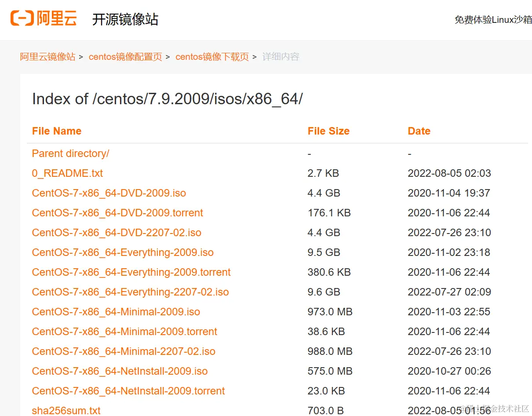Click the 详细内容 breadcrumb text
The width and height of the screenshot is (532, 416).
[x=281, y=57]
